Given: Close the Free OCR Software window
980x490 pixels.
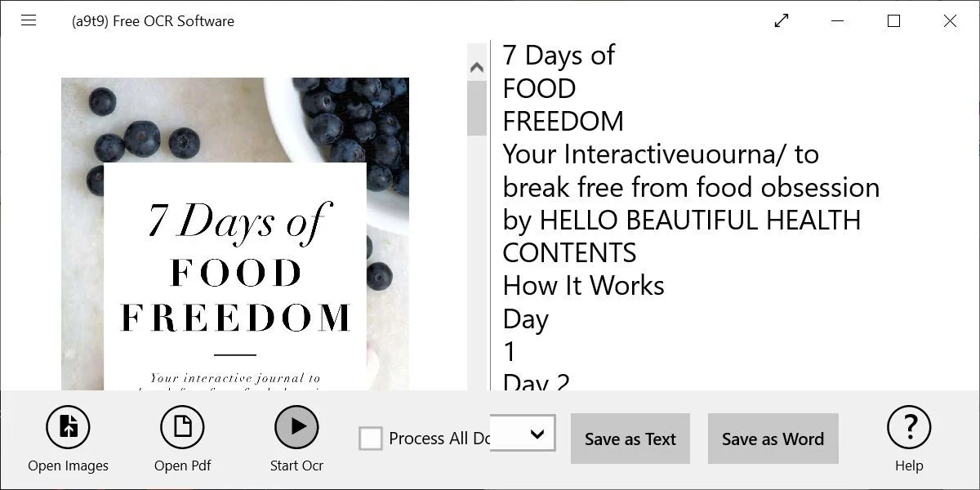Looking at the screenshot, I should [x=950, y=21].
